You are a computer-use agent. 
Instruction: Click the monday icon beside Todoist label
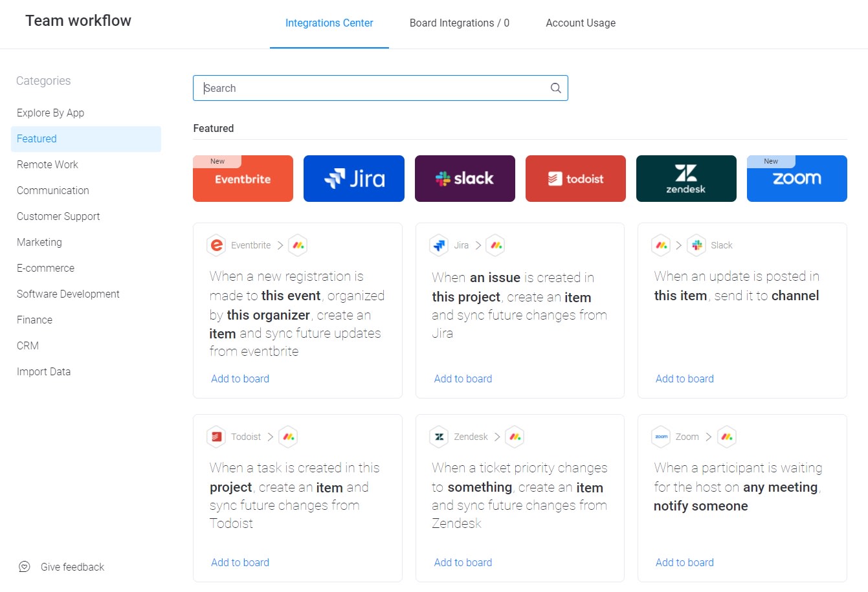tap(288, 437)
